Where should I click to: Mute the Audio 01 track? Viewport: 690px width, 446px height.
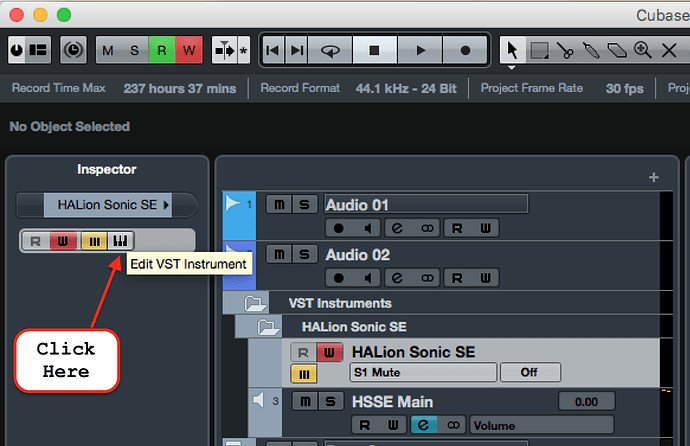click(x=279, y=205)
